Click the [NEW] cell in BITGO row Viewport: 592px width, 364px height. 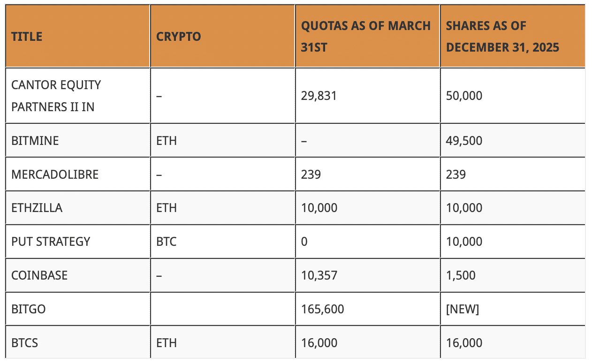click(463, 309)
